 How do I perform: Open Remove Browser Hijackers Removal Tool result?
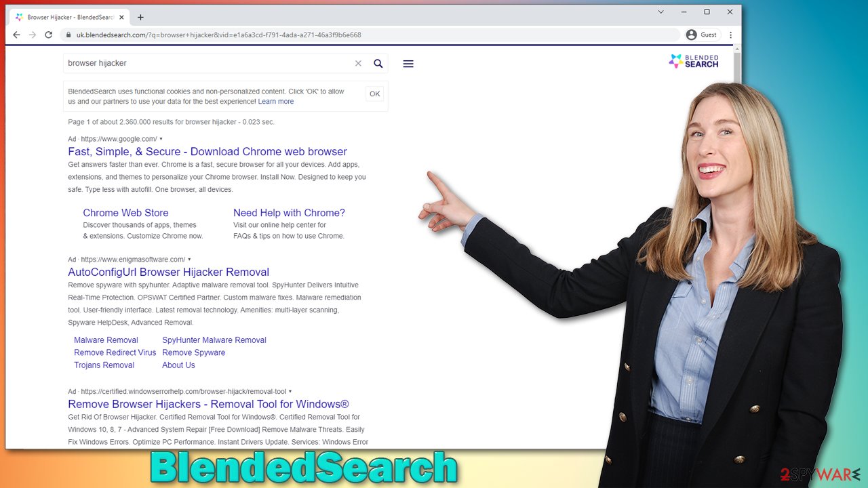pos(208,405)
